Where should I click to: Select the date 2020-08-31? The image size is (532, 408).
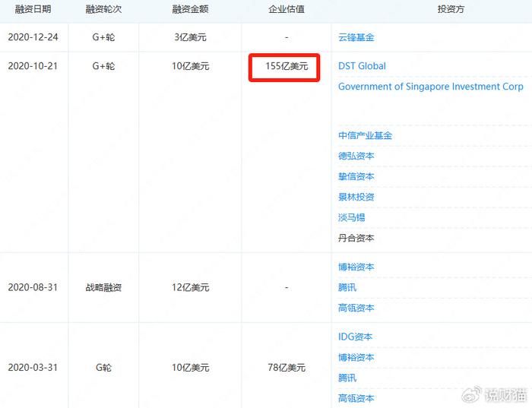click(33, 287)
